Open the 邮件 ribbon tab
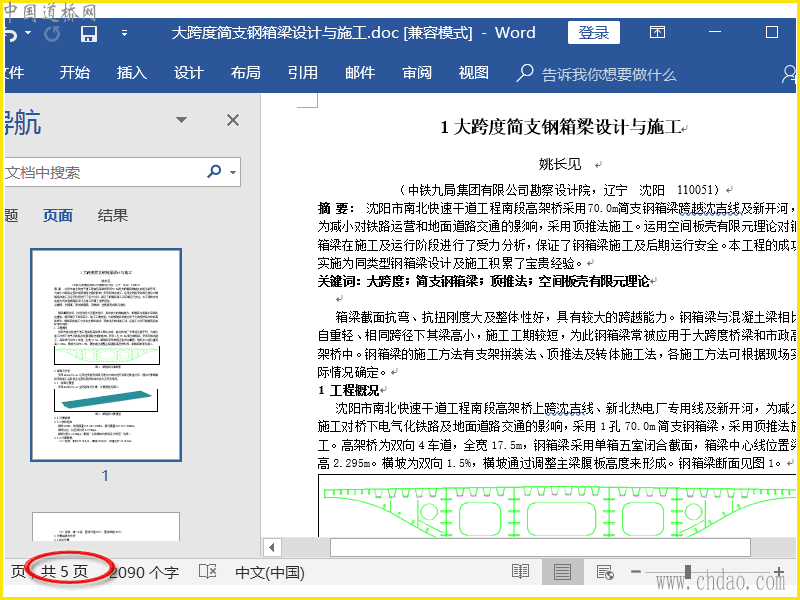800x600 pixels. click(x=360, y=73)
